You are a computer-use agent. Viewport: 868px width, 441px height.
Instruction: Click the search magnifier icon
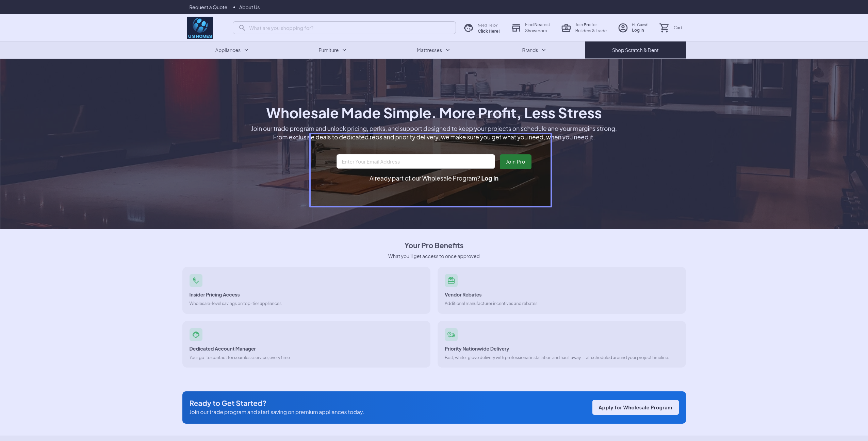pyautogui.click(x=242, y=28)
